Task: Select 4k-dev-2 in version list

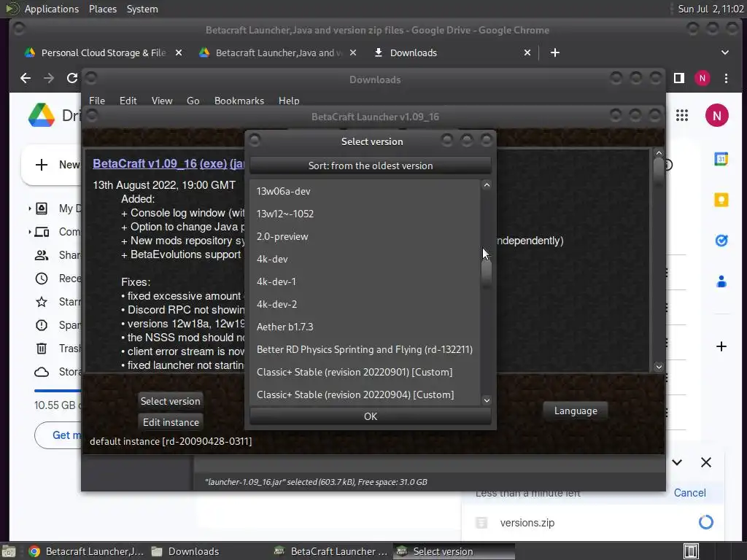Action: coord(365,304)
